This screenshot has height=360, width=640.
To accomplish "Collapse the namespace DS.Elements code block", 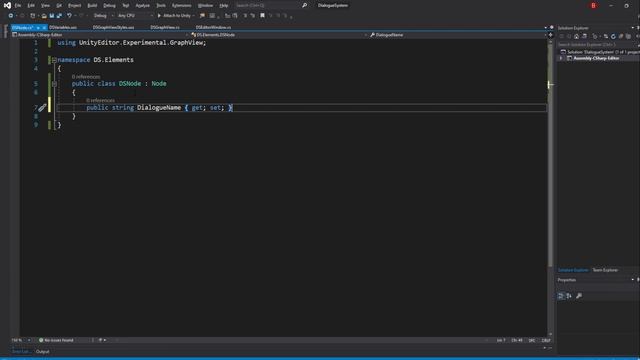I will tap(54, 60).
